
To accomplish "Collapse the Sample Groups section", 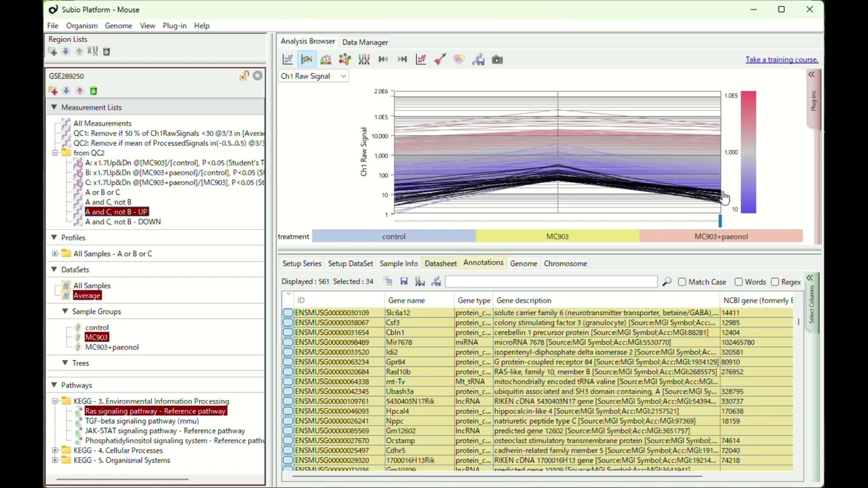I will coord(65,312).
